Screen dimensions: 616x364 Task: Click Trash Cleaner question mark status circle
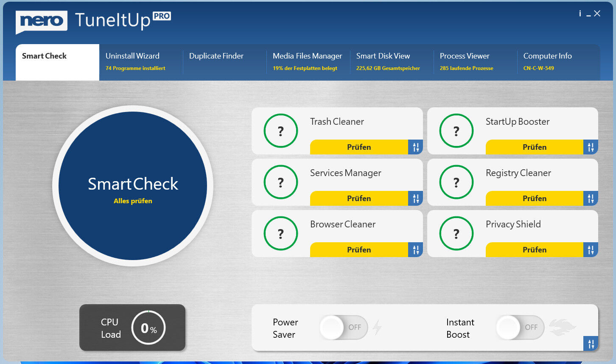click(281, 131)
